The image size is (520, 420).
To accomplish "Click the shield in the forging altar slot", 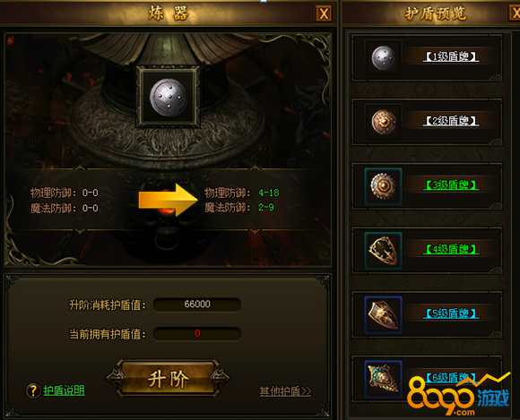I will 169,97.
